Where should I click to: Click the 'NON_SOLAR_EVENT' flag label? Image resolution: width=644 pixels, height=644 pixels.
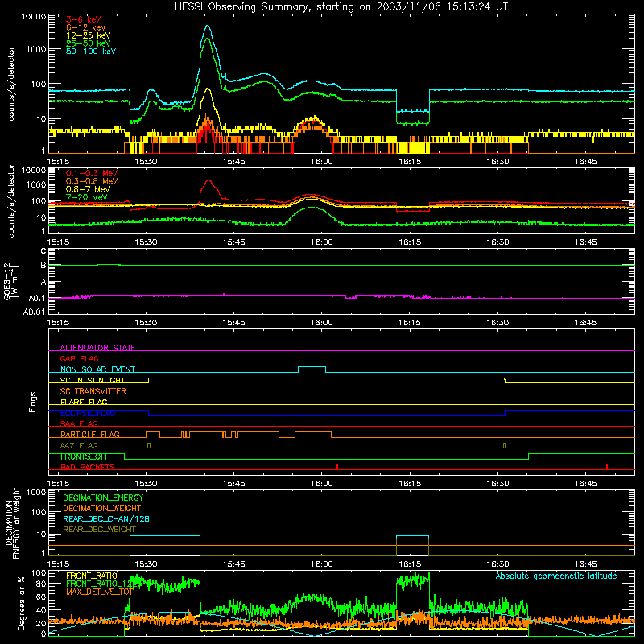pyautogui.click(x=97, y=369)
